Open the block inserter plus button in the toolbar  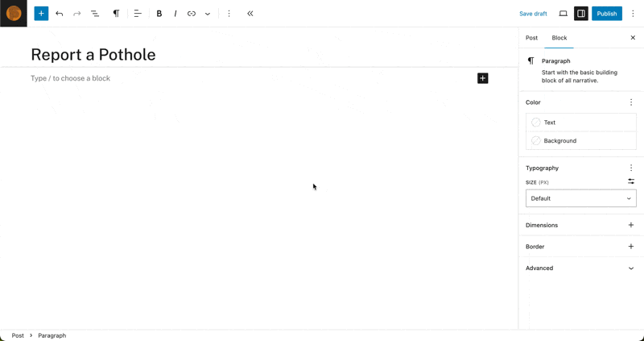click(41, 14)
